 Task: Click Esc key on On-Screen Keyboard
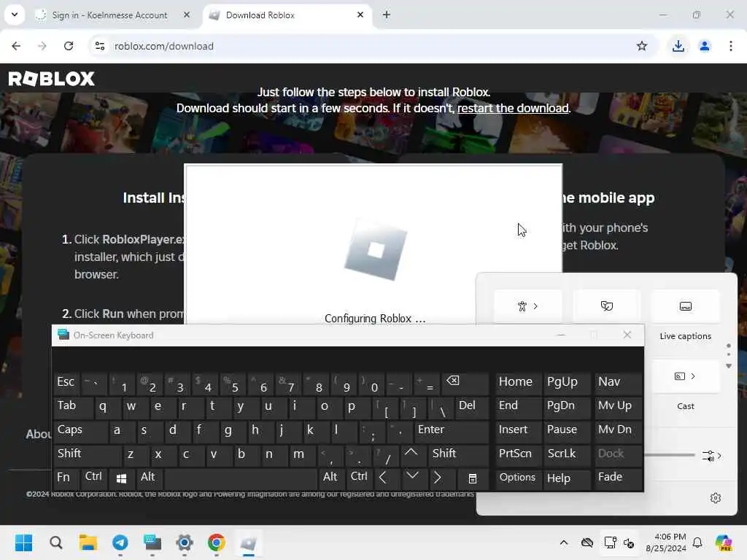[x=66, y=383]
